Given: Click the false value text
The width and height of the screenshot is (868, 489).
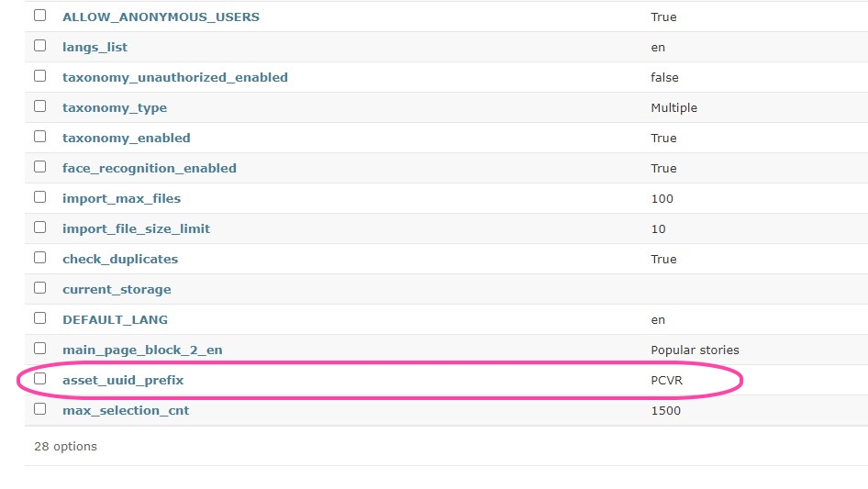Looking at the screenshot, I should [x=664, y=78].
